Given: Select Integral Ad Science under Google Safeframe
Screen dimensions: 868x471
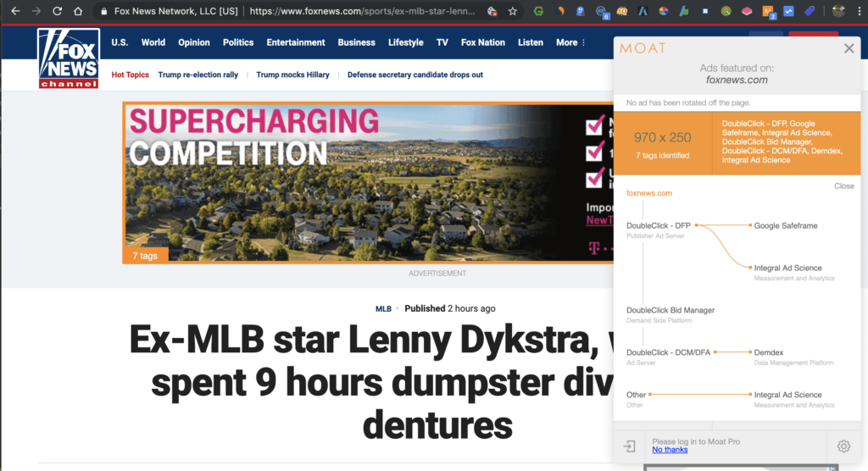Looking at the screenshot, I should coord(787,268).
